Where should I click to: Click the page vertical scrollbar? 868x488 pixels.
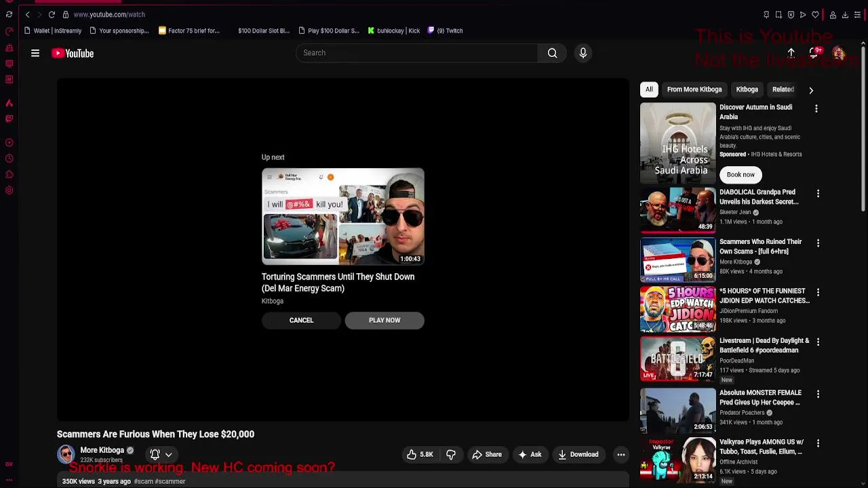click(863, 129)
